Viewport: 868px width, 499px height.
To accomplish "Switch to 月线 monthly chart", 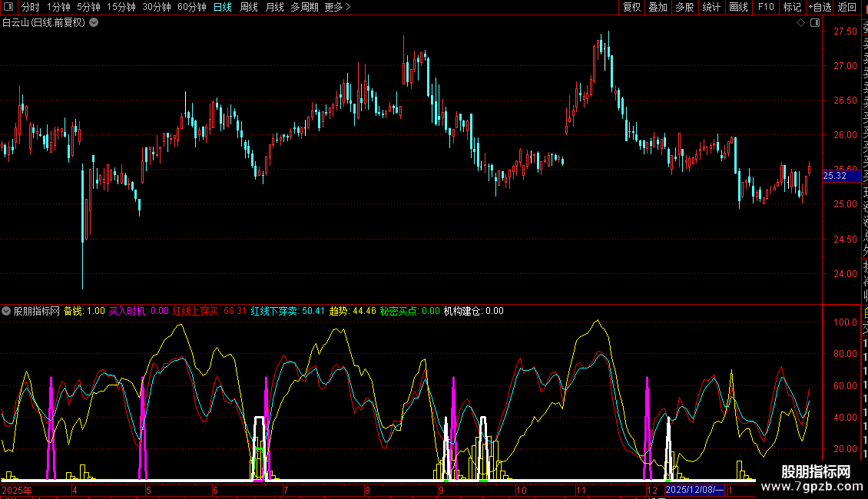I will coord(274,7).
